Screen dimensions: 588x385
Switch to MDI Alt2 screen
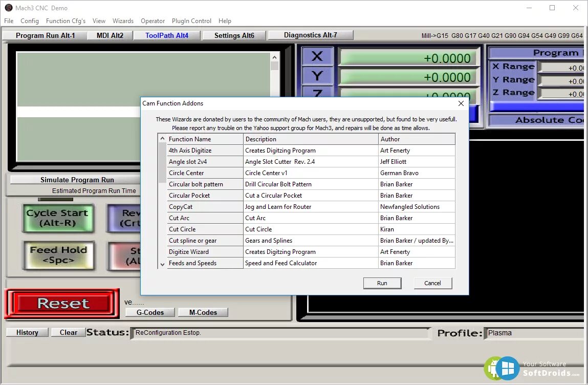pos(110,35)
